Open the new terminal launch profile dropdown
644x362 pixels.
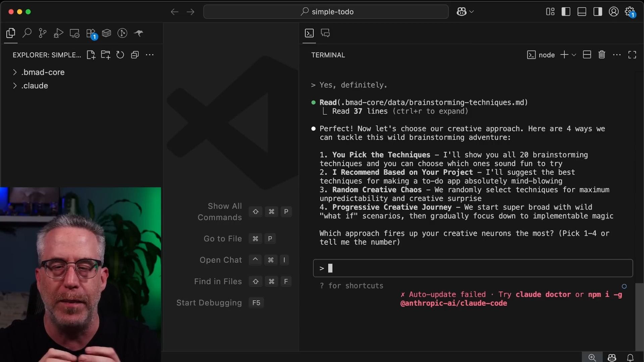pos(574,55)
